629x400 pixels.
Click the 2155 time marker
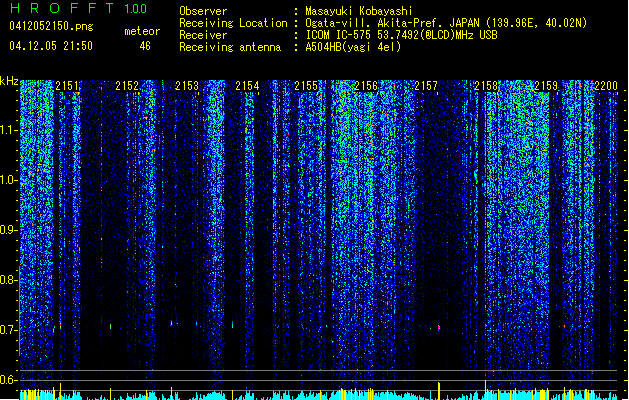tap(306, 85)
